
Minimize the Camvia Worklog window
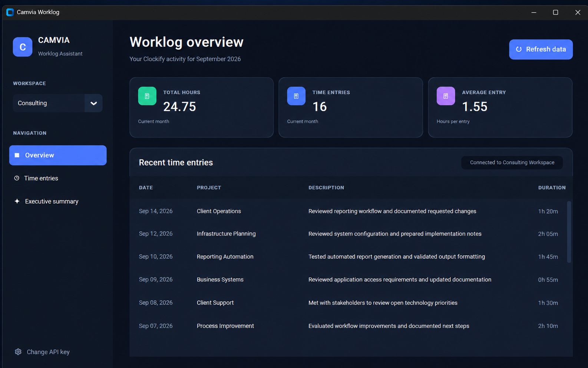(x=534, y=12)
